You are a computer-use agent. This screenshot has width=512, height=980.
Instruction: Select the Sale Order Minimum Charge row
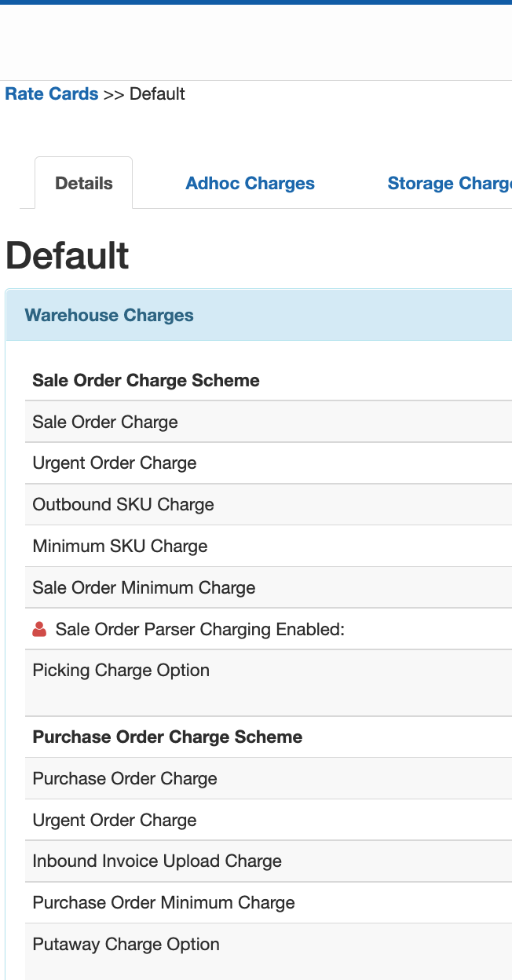[144, 588]
